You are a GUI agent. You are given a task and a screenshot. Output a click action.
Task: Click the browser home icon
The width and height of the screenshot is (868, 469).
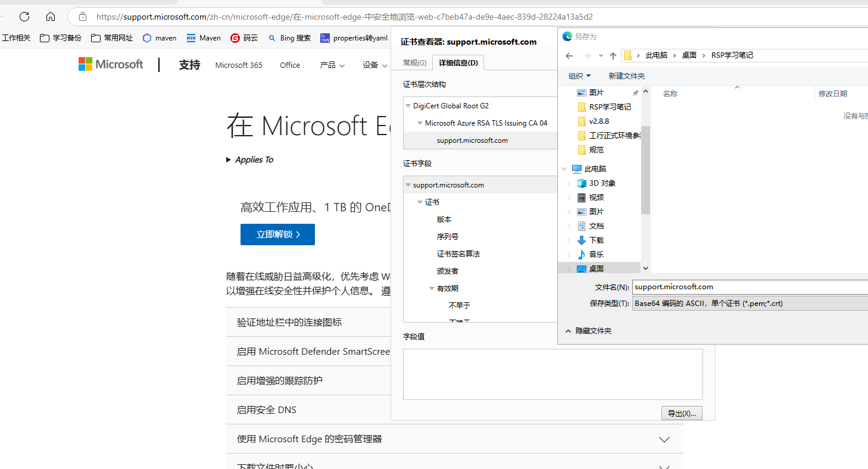(x=51, y=17)
